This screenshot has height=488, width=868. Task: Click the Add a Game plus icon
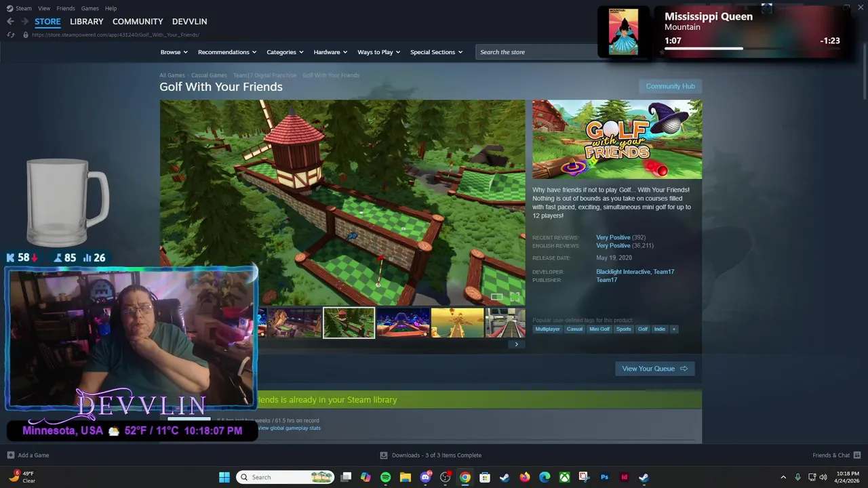pos(10,455)
